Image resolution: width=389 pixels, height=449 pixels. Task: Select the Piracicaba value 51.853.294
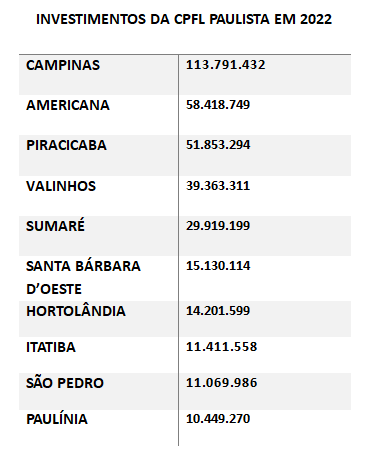click(x=218, y=145)
